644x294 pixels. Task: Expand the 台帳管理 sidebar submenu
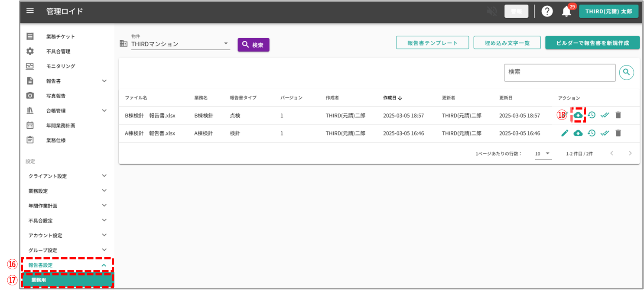click(x=104, y=110)
